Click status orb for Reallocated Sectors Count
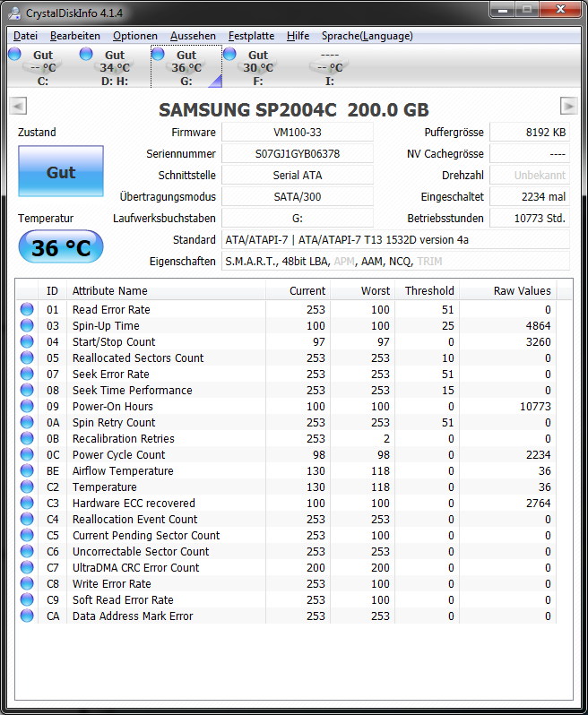This screenshot has width=588, height=715. click(27, 357)
